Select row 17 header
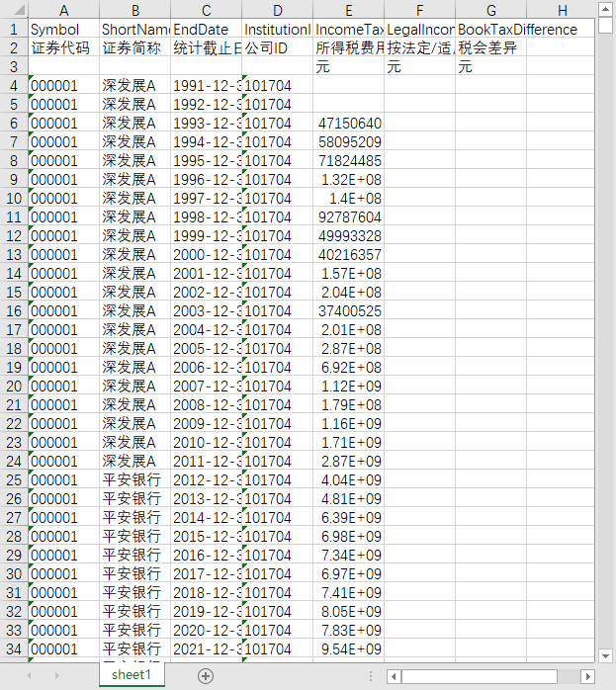 point(14,329)
